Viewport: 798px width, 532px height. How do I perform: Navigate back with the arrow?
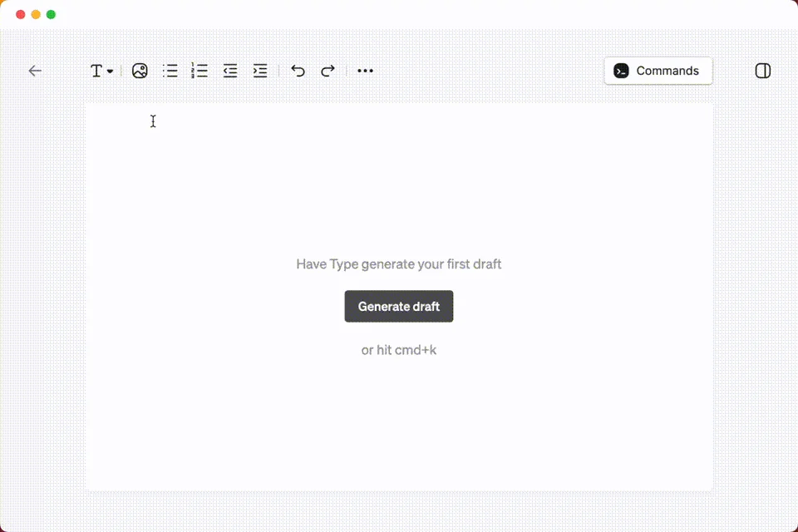(35, 71)
